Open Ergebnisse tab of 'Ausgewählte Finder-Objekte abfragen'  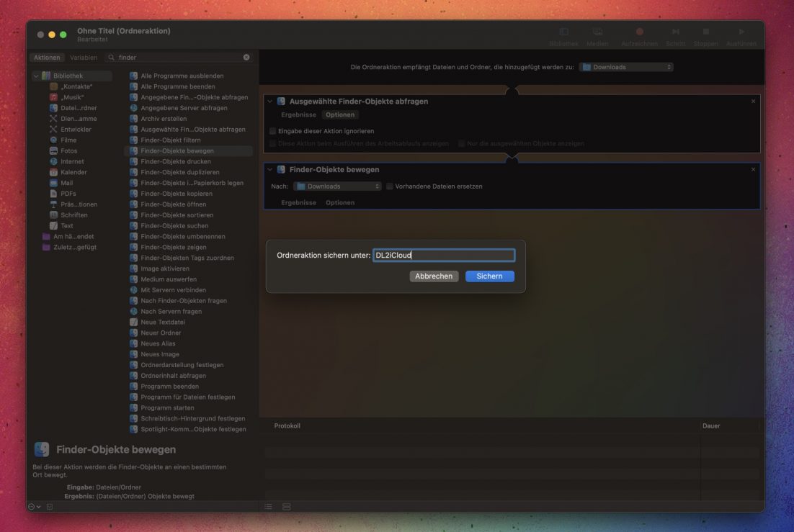pyautogui.click(x=298, y=115)
